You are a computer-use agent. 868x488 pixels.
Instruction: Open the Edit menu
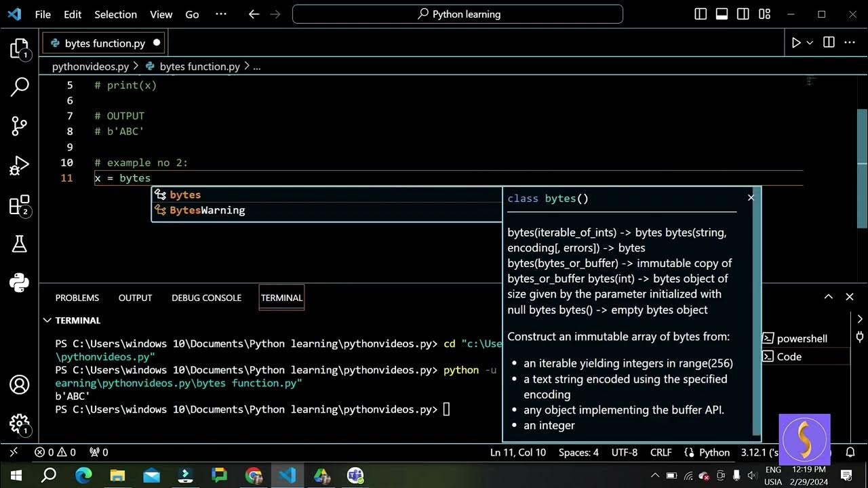(x=73, y=14)
